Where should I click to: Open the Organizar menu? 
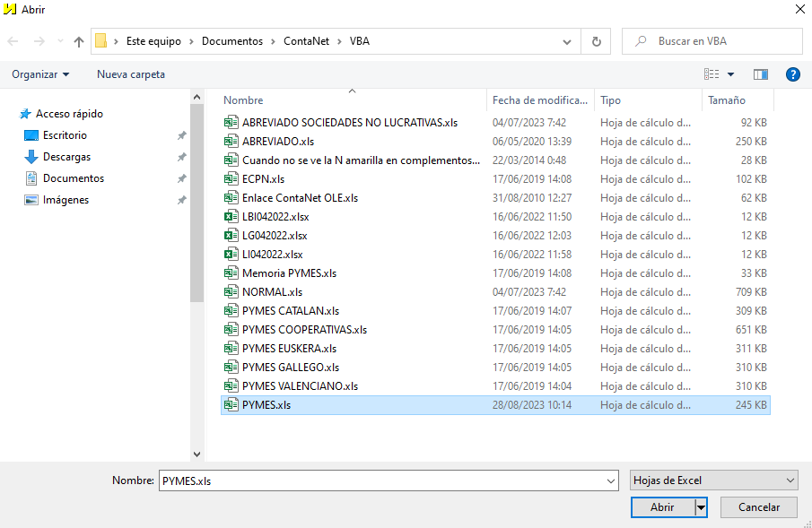click(x=40, y=74)
